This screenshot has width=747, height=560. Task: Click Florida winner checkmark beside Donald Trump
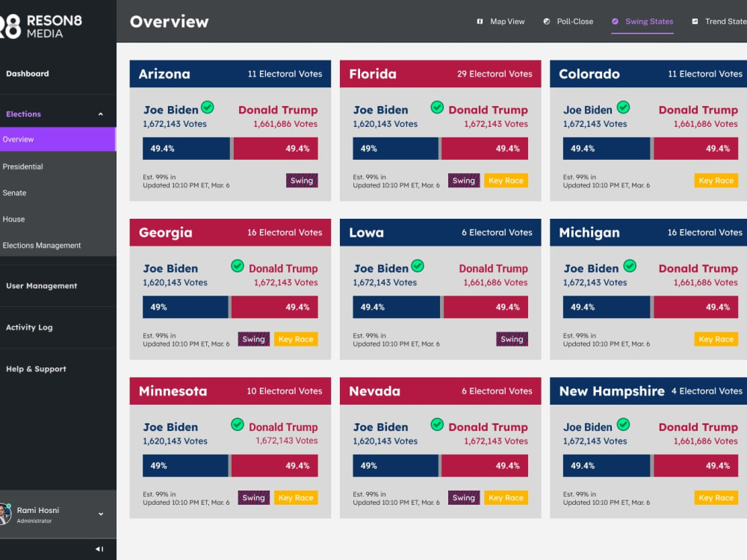pyautogui.click(x=437, y=107)
